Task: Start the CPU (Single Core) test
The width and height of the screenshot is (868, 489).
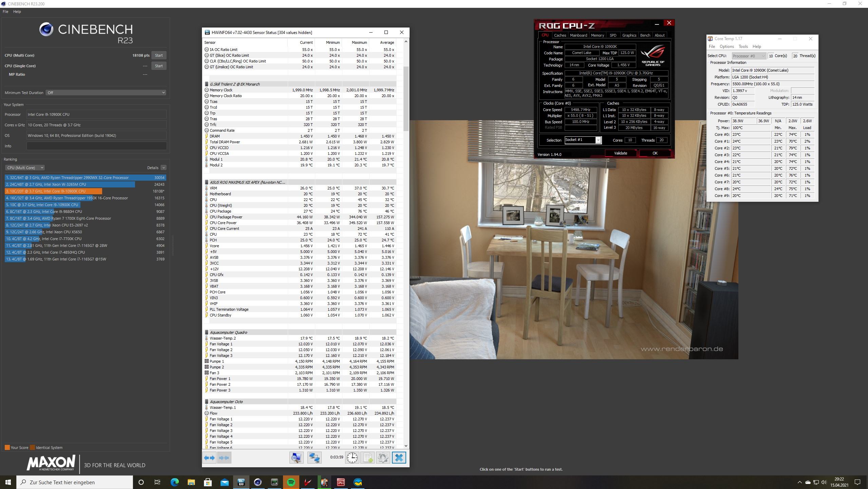Action: point(158,66)
